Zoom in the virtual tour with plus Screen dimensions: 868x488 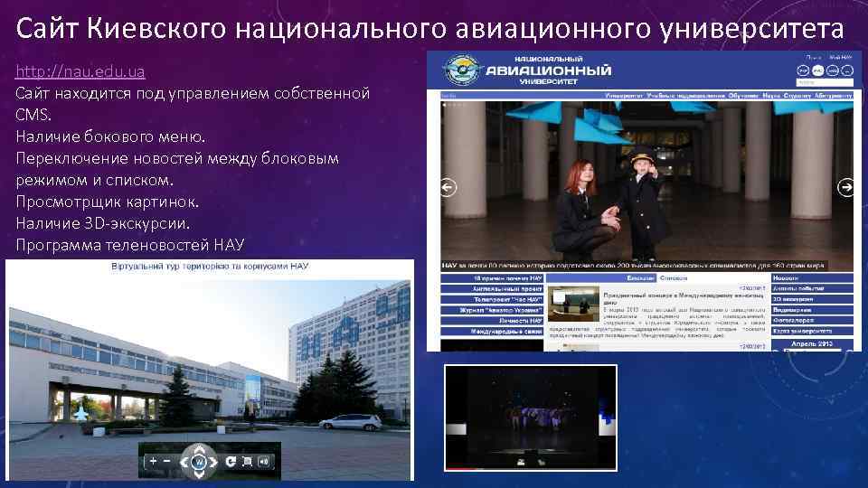pyautogui.click(x=154, y=460)
